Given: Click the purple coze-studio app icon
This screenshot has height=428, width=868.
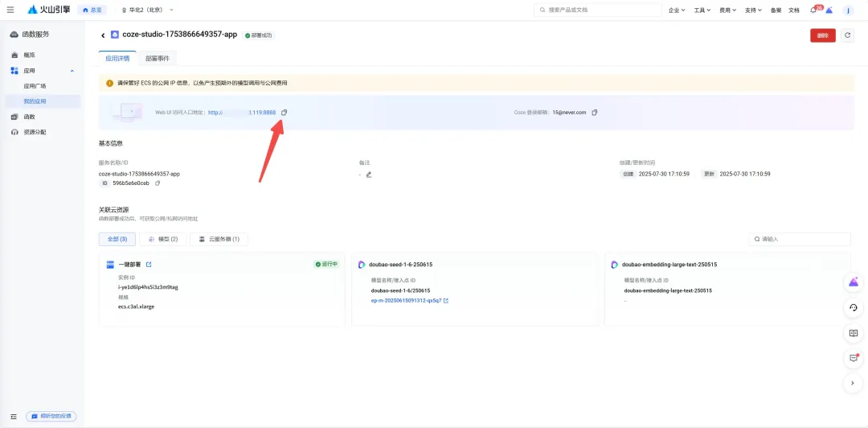Looking at the screenshot, I should (115, 35).
